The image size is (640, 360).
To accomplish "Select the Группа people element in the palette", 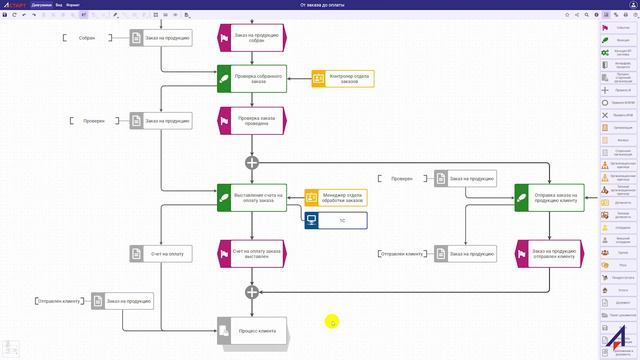I will pyautogui.click(x=618, y=253).
